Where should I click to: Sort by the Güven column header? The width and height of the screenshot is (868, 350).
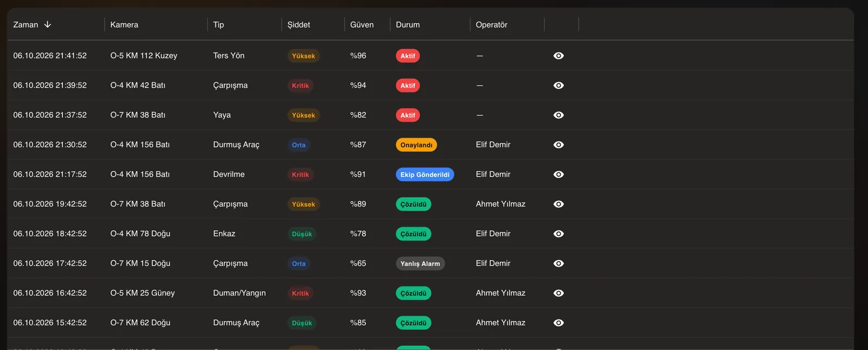(x=362, y=25)
